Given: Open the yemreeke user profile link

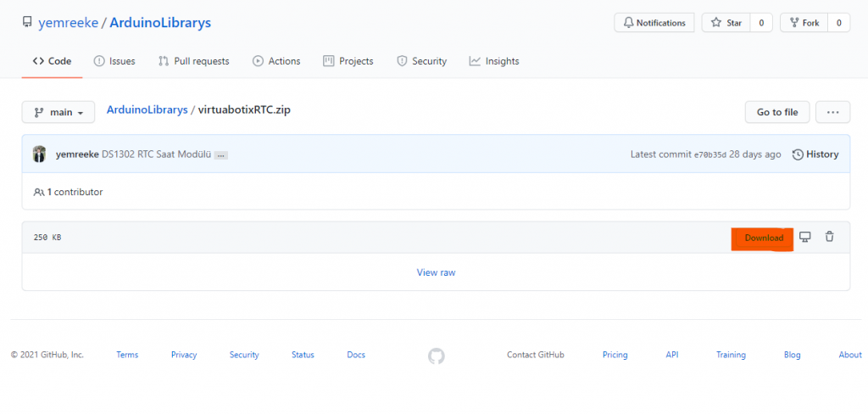Looking at the screenshot, I should pos(68,23).
